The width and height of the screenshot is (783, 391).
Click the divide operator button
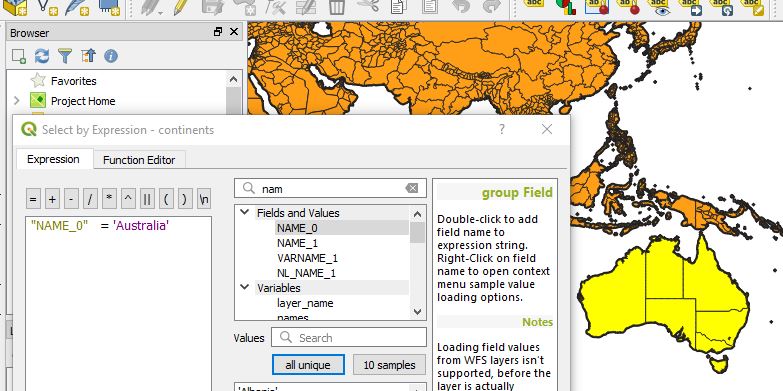click(x=90, y=199)
